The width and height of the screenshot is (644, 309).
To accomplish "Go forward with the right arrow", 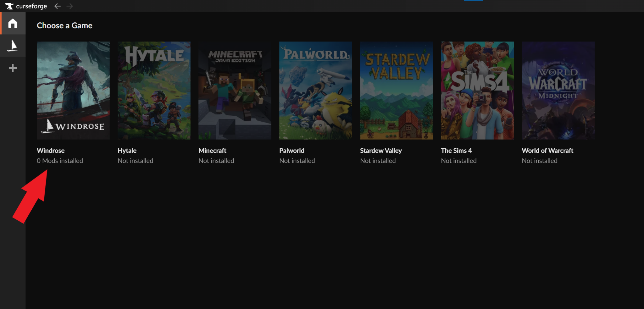I will pos(70,6).
